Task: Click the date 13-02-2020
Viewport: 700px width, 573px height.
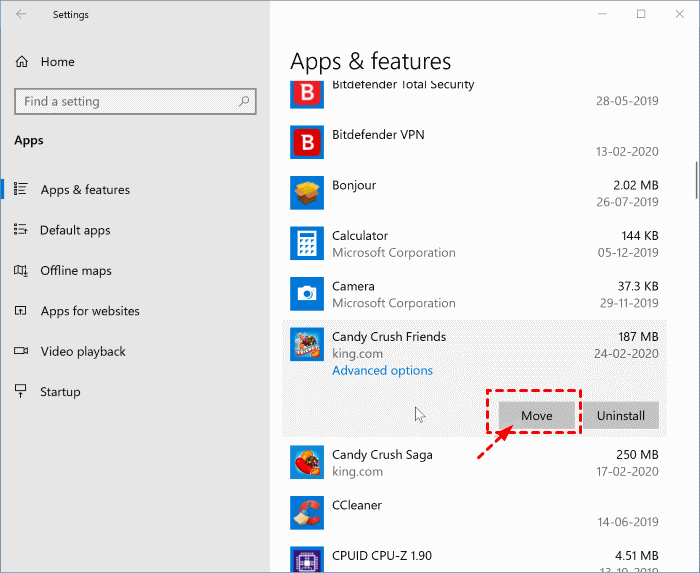Action: click(627, 151)
